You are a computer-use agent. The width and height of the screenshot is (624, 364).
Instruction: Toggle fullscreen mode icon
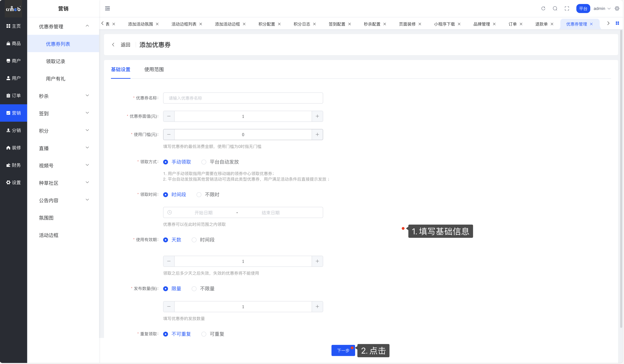point(567,8)
